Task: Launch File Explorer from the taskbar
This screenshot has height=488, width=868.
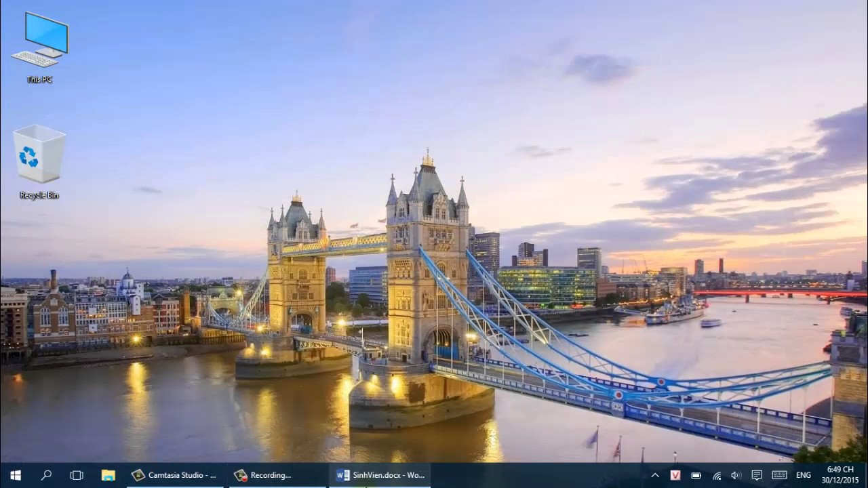Action: click(108, 475)
